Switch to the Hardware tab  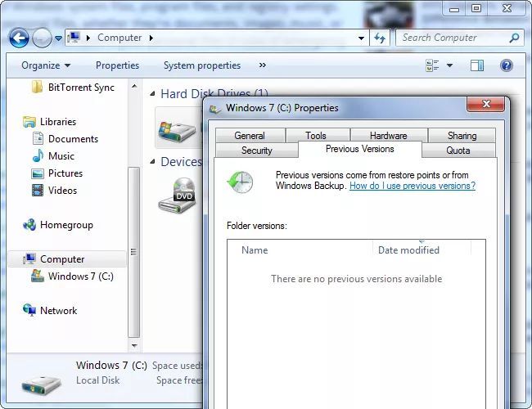[x=389, y=136]
